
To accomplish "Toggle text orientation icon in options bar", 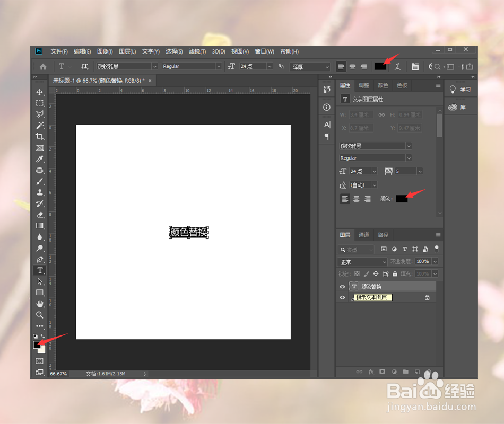I will point(84,66).
